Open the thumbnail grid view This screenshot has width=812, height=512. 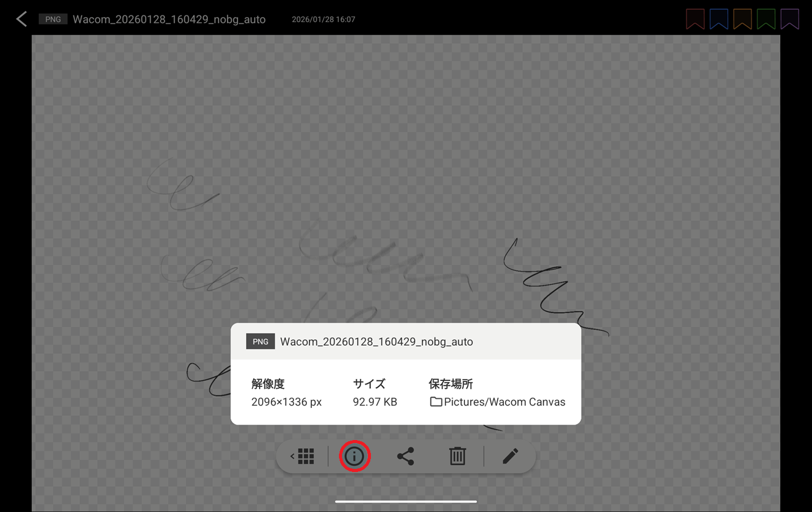(303, 456)
